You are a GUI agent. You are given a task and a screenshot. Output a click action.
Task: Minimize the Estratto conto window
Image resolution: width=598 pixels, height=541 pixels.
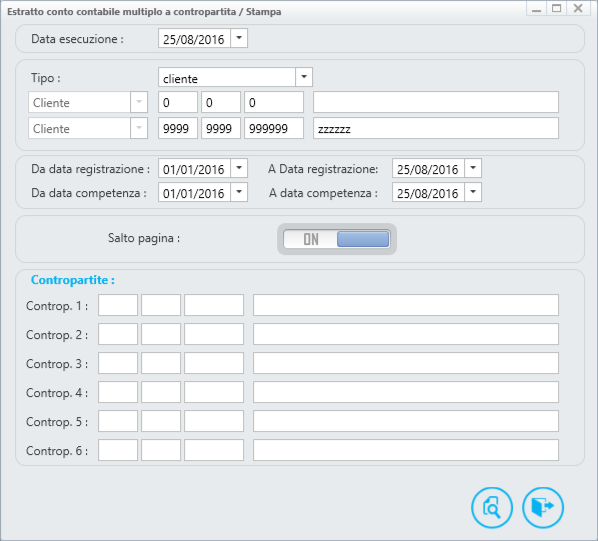click(x=537, y=8)
